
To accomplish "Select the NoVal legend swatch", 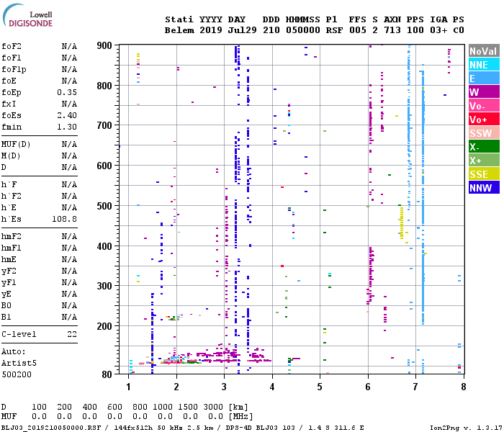I will 484,51.
